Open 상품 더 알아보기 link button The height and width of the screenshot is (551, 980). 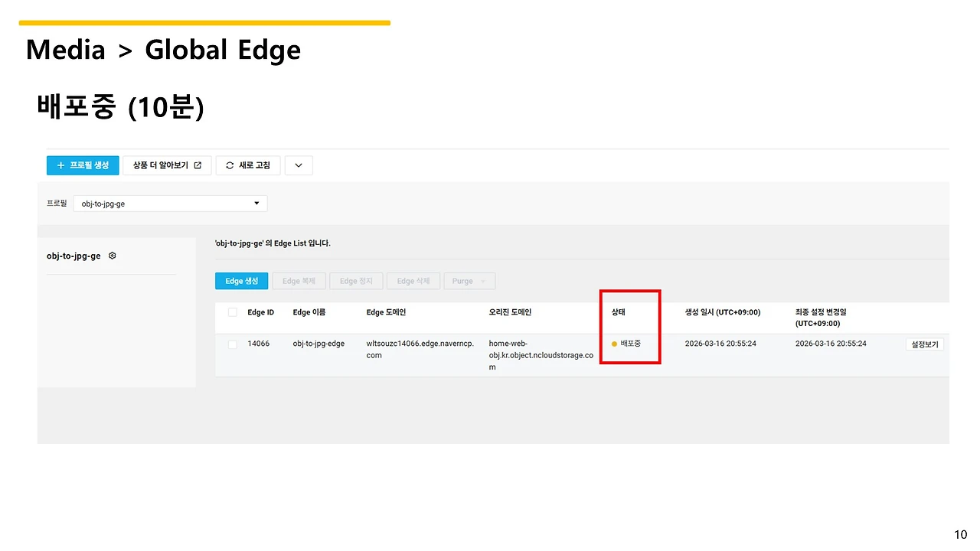pos(167,165)
